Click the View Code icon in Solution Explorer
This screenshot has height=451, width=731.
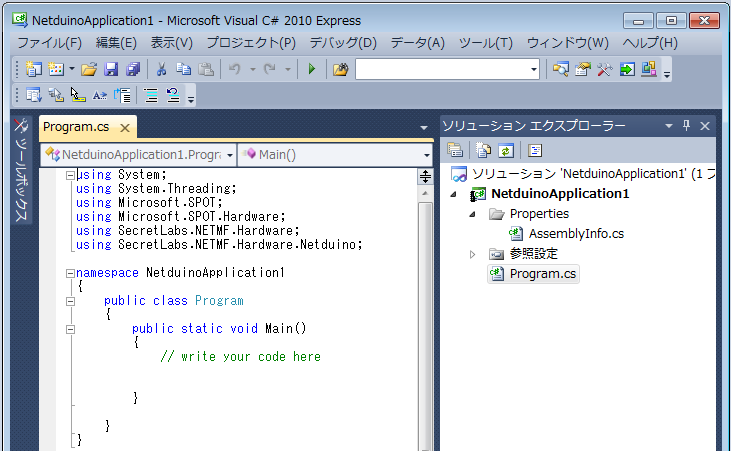(535, 150)
